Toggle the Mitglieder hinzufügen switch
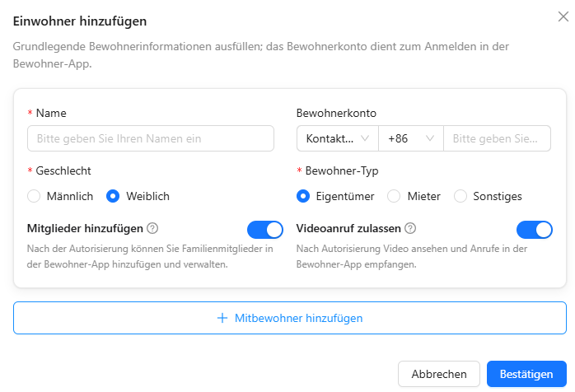This screenshot has height=392, width=575. (264, 230)
